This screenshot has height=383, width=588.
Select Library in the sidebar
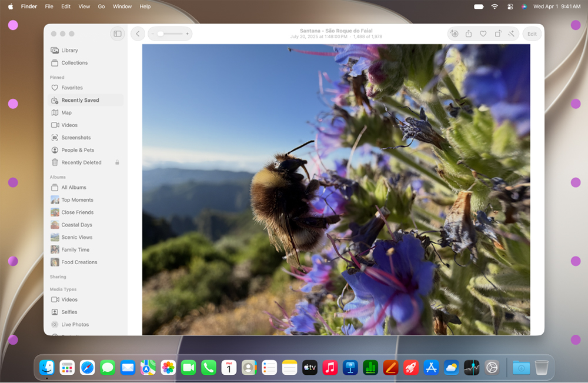pos(86,50)
